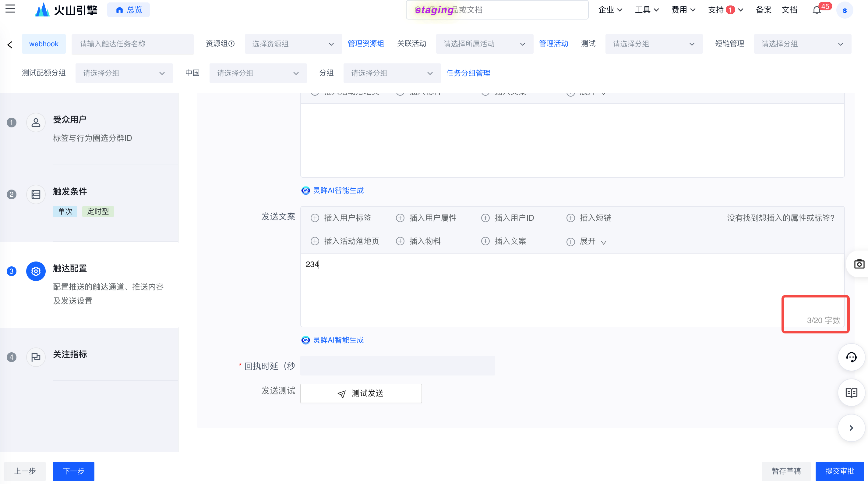Click 没有找到想插入的属性或标签? help text
The image size is (868, 484).
click(781, 218)
